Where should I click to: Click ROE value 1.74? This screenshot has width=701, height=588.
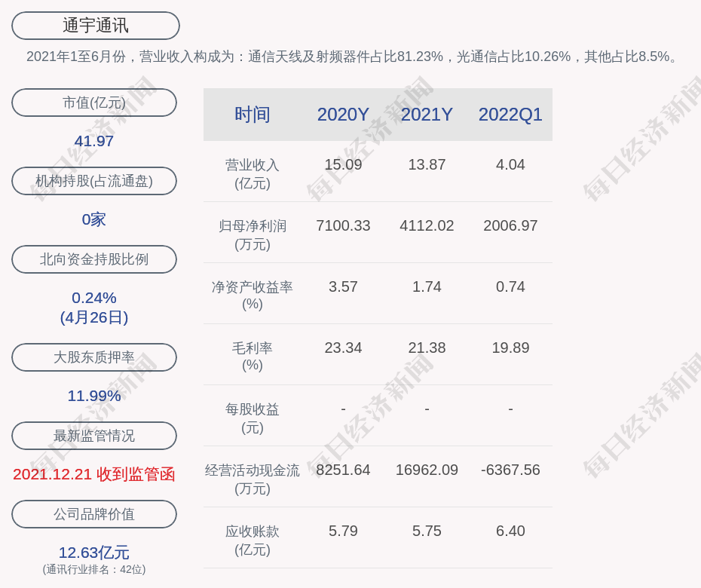[x=427, y=286]
